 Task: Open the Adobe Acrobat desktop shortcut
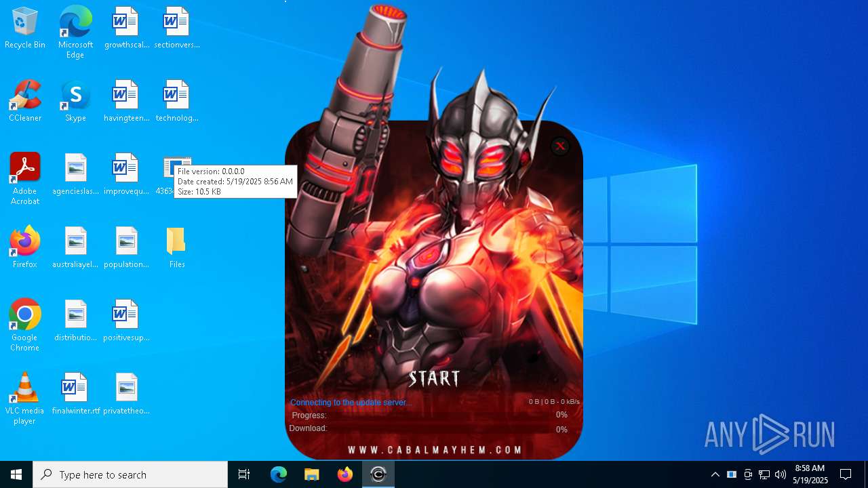pyautogui.click(x=25, y=179)
